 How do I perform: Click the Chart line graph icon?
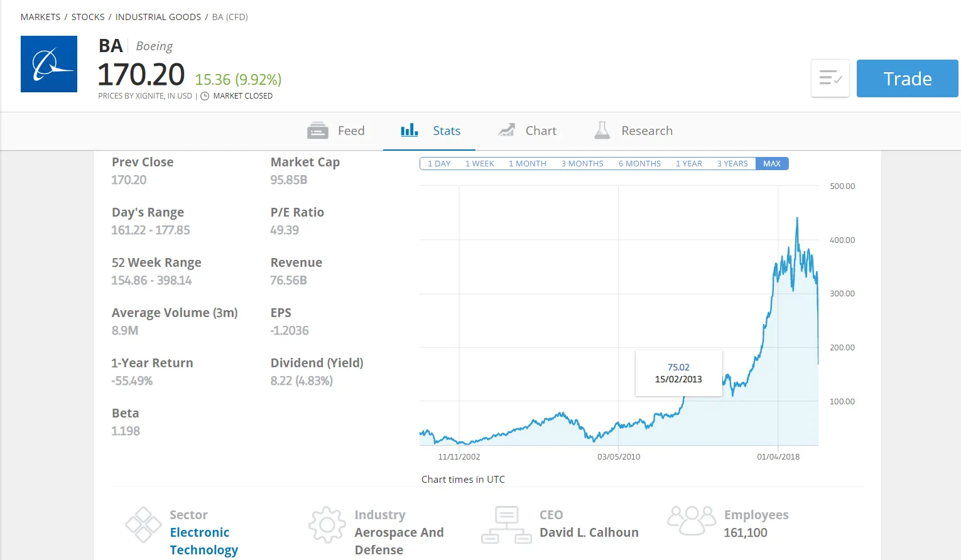[506, 130]
